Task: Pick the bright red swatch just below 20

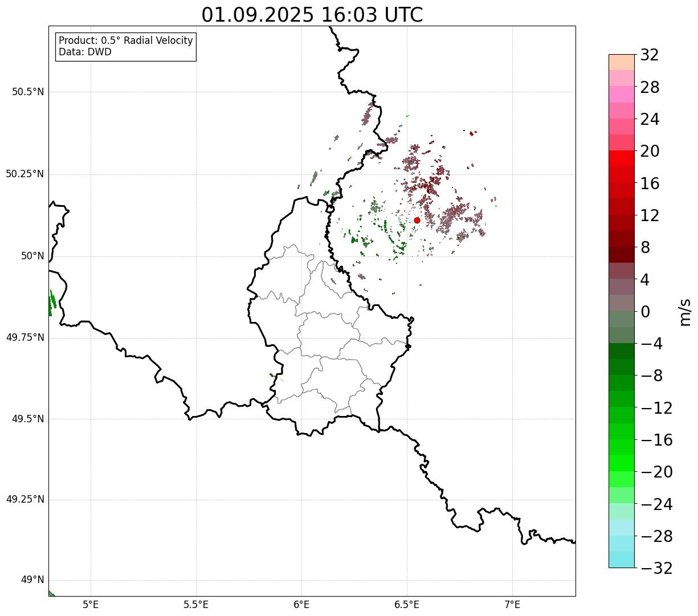Action: (x=622, y=158)
